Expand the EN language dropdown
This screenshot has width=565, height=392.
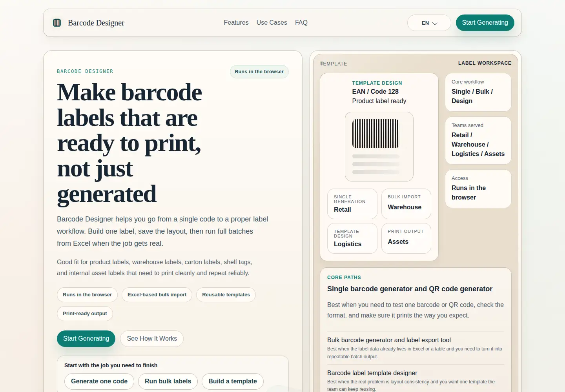point(429,23)
